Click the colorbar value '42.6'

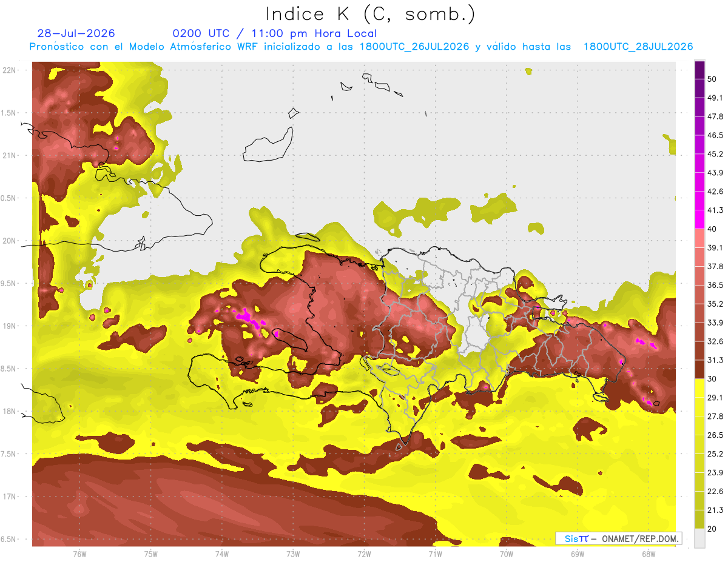715,192
